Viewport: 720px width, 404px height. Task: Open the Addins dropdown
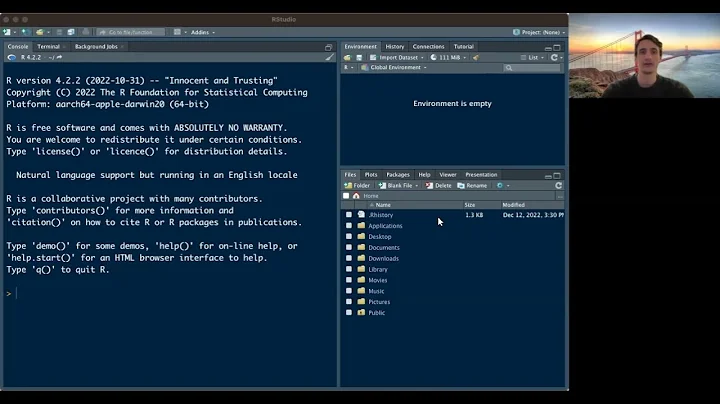click(202, 32)
